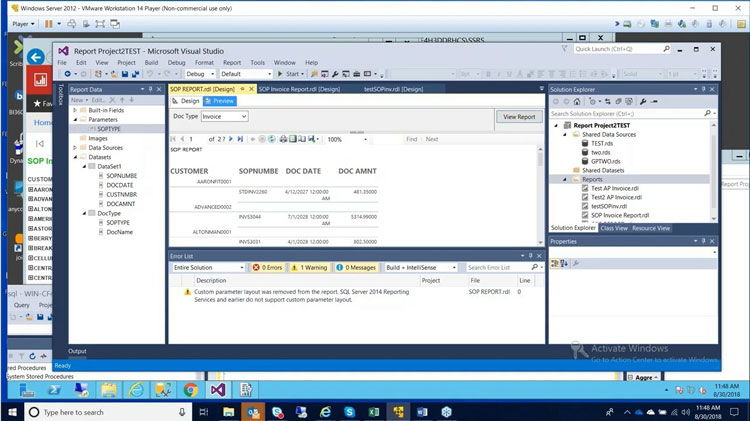Click the Next Page arrow in report viewer
Image resolution: width=750 pixels, height=421 pixels.
[x=232, y=139]
